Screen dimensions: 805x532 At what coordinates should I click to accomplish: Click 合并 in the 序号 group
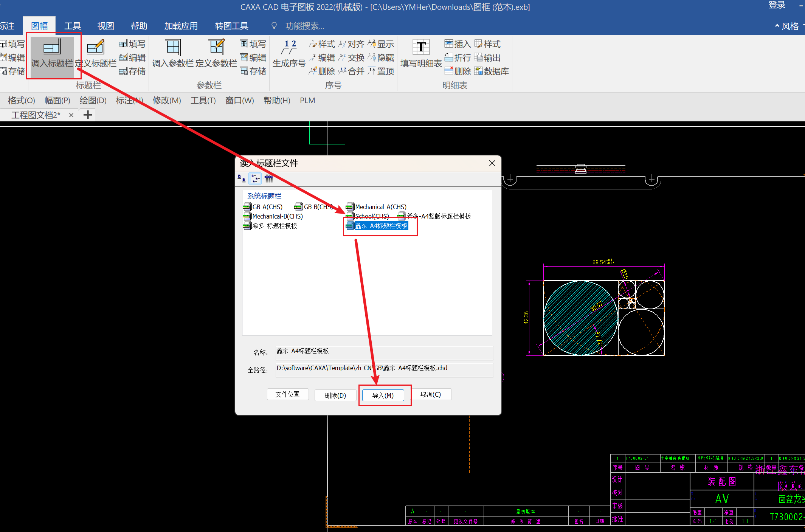(x=351, y=71)
